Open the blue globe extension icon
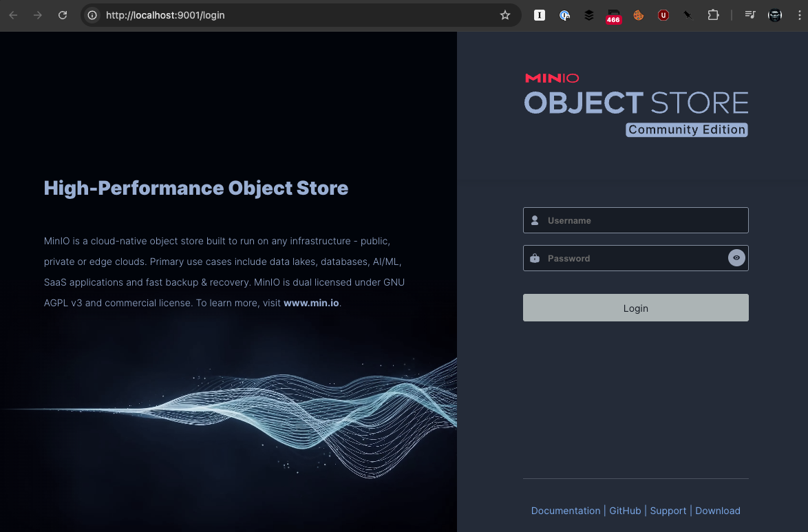Image resolution: width=808 pixels, height=532 pixels. point(564,15)
